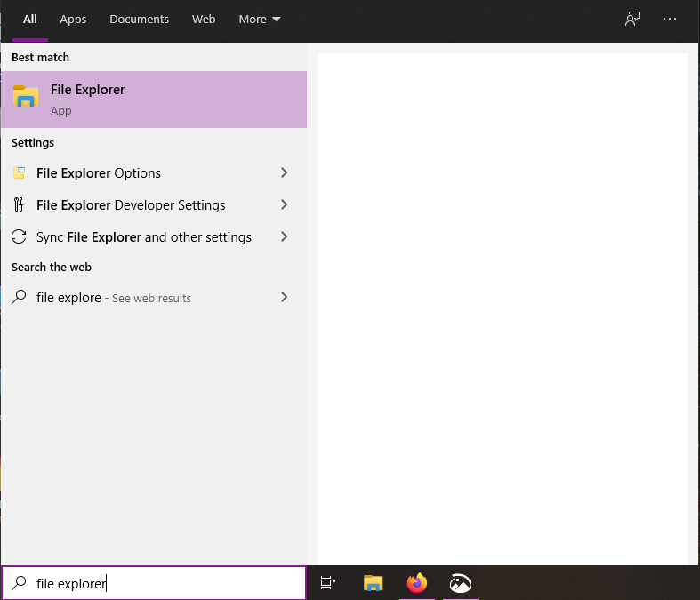The width and height of the screenshot is (700, 600).
Task: Click the File Explorer Options settings icon
Action: pos(19,173)
